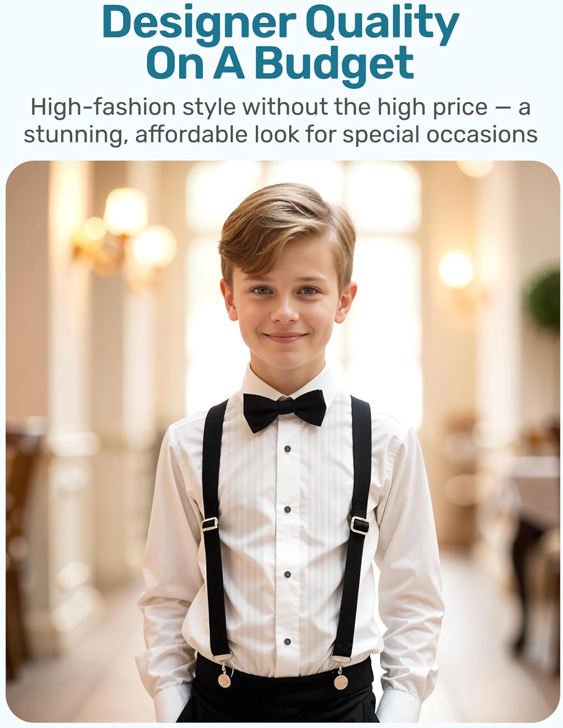The width and height of the screenshot is (563, 728).
Task: Click the topmost dark shirt stud
Action: tap(287, 448)
